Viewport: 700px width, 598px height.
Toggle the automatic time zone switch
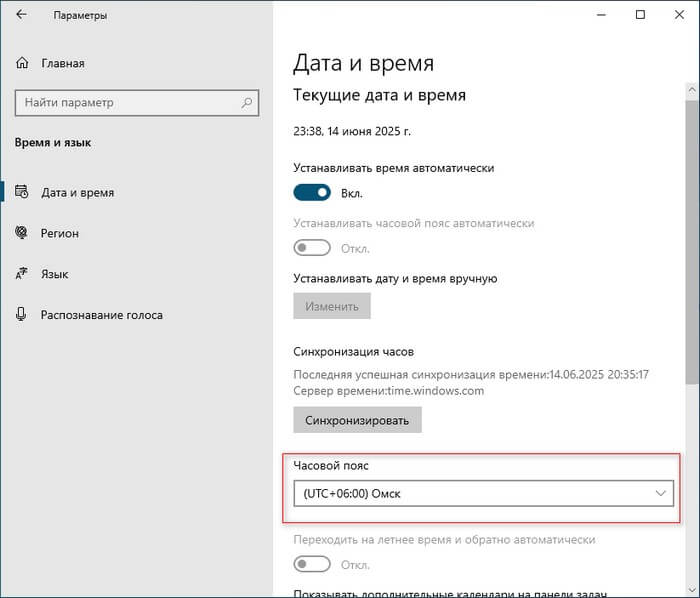tap(312, 248)
